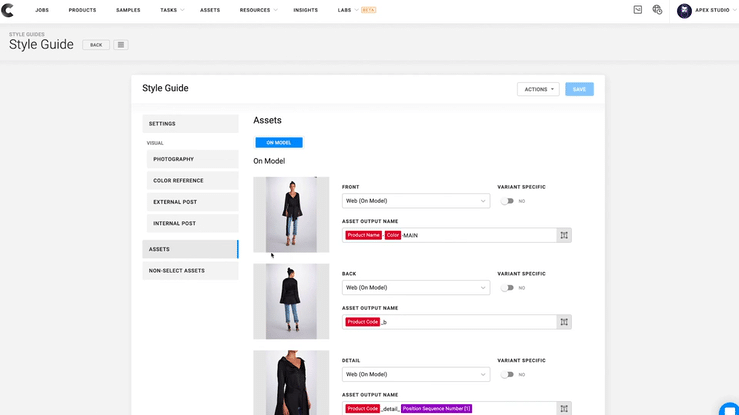This screenshot has width=739, height=415.
Task: Click the Front model photo thumbnail
Action: (x=291, y=214)
